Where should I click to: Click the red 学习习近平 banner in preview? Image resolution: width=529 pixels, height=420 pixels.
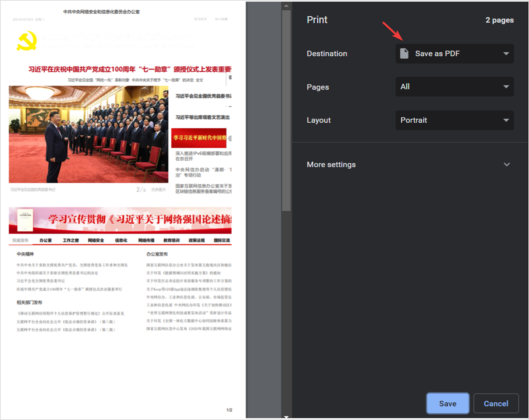point(199,138)
